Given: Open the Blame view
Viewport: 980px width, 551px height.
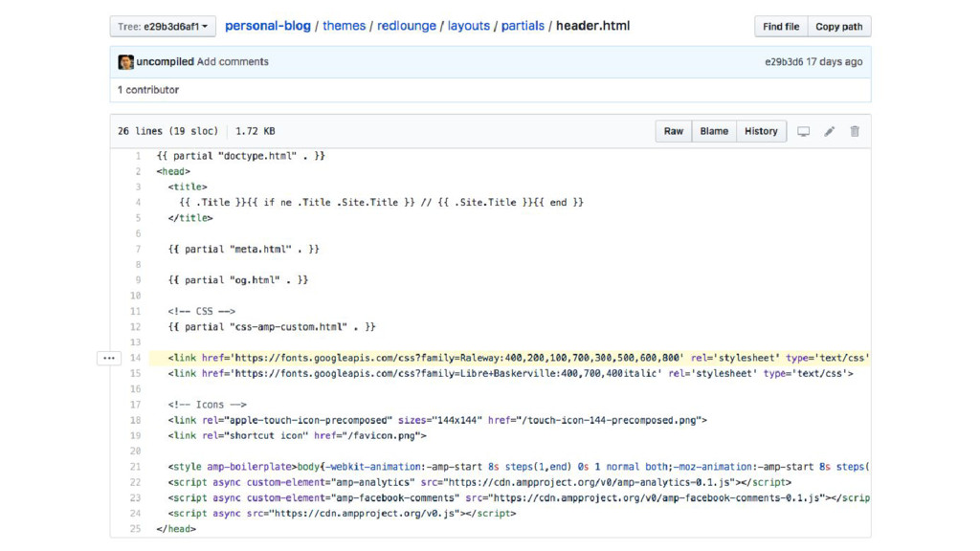Looking at the screenshot, I should [x=714, y=131].
